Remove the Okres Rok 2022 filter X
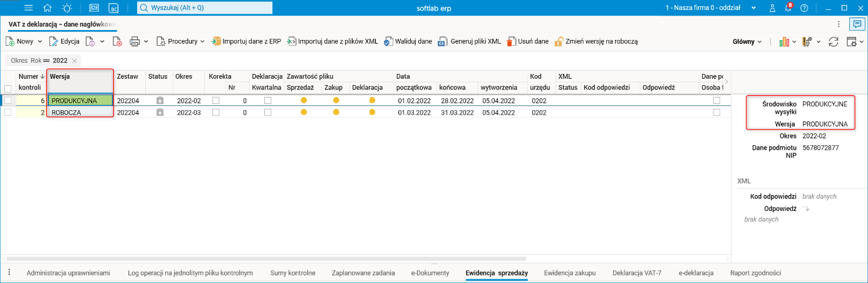 coord(75,61)
